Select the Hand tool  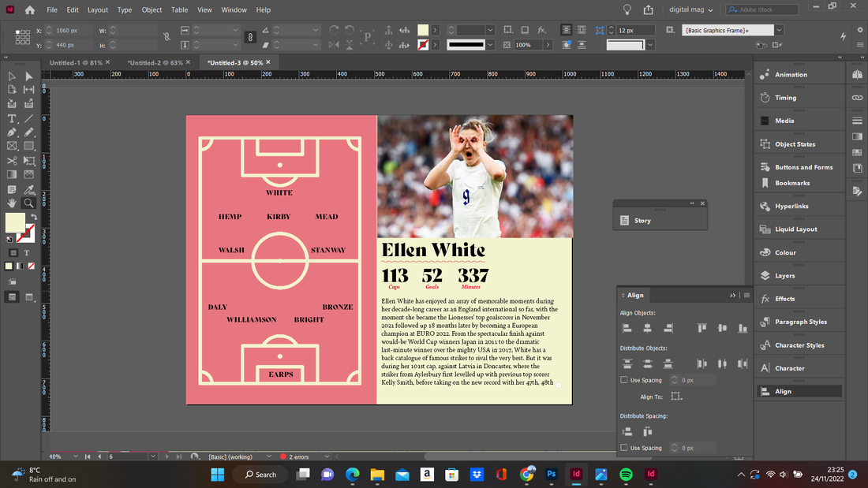(x=12, y=203)
